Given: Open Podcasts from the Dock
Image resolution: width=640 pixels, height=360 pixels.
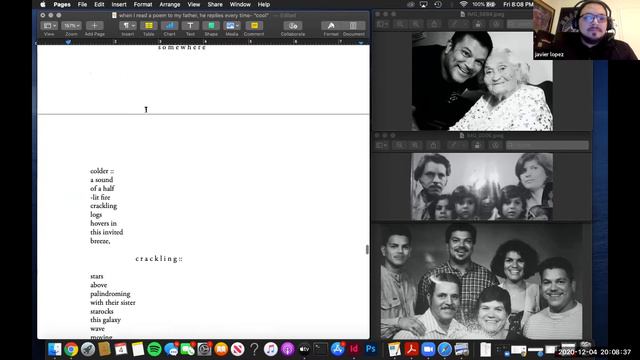Looking at the screenshot, I should [x=287, y=349].
